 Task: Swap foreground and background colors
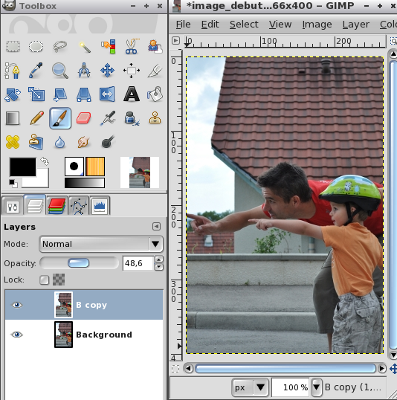point(44,162)
